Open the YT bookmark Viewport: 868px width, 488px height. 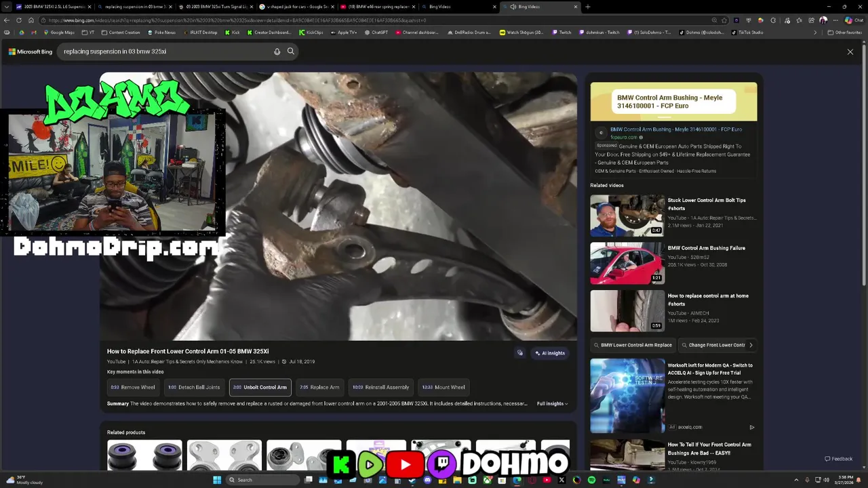pos(88,33)
